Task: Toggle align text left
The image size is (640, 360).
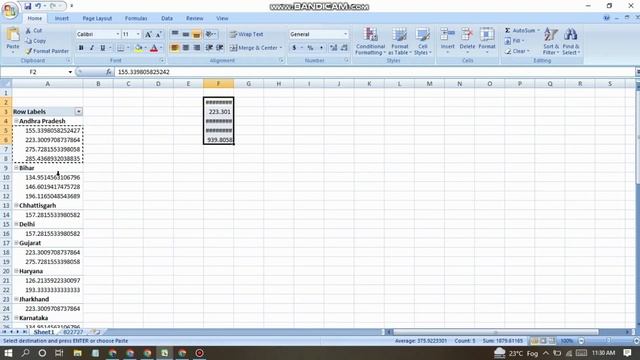Action: tap(175, 48)
